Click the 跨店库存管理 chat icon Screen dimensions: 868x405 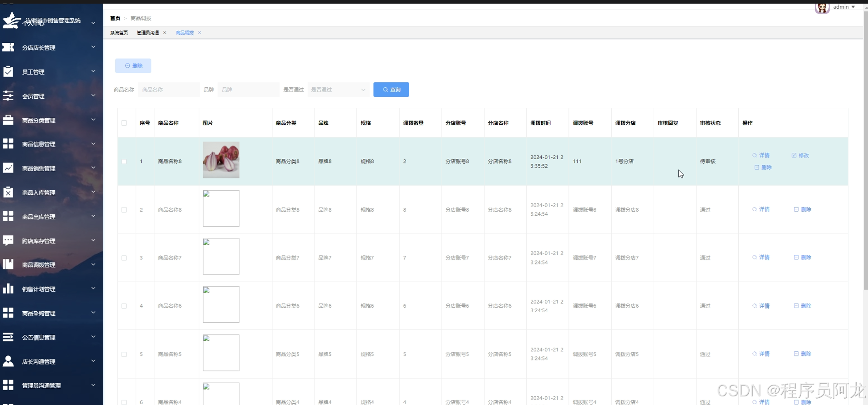tap(8, 240)
